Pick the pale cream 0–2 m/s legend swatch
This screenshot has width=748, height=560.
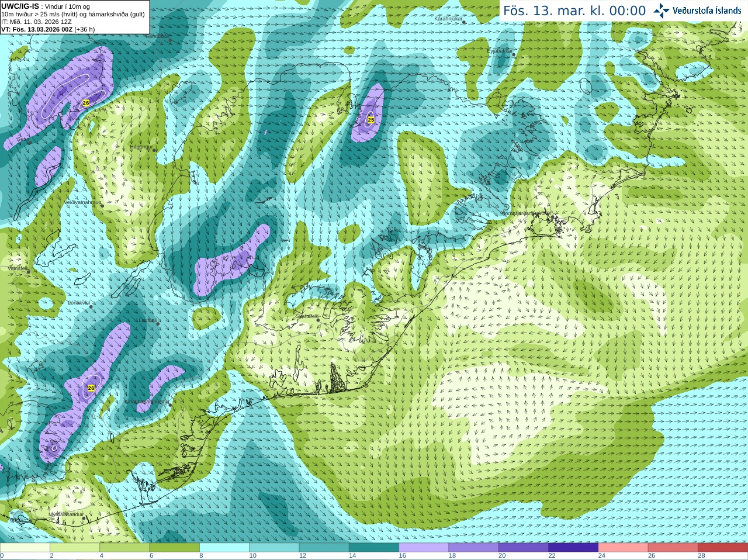coord(25,548)
